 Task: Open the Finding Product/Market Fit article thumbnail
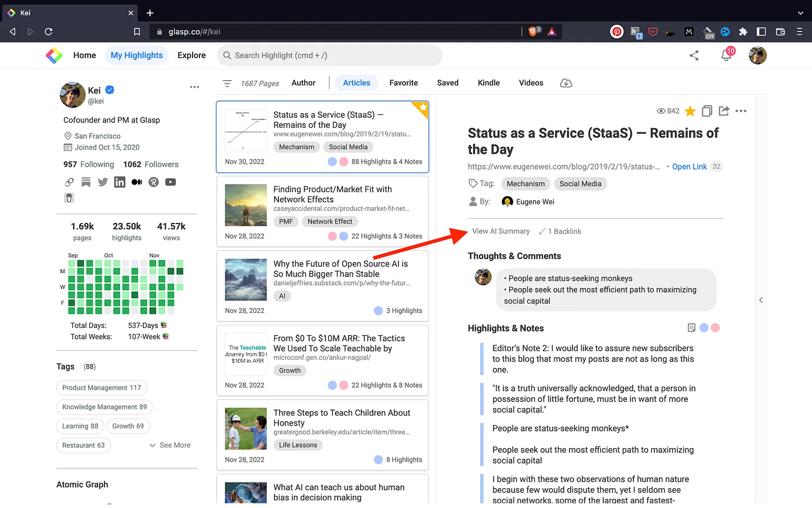[246, 205]
